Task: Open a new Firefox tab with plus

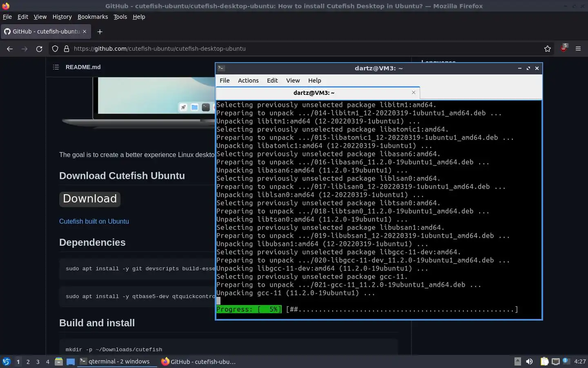Action: coord(100,31)
